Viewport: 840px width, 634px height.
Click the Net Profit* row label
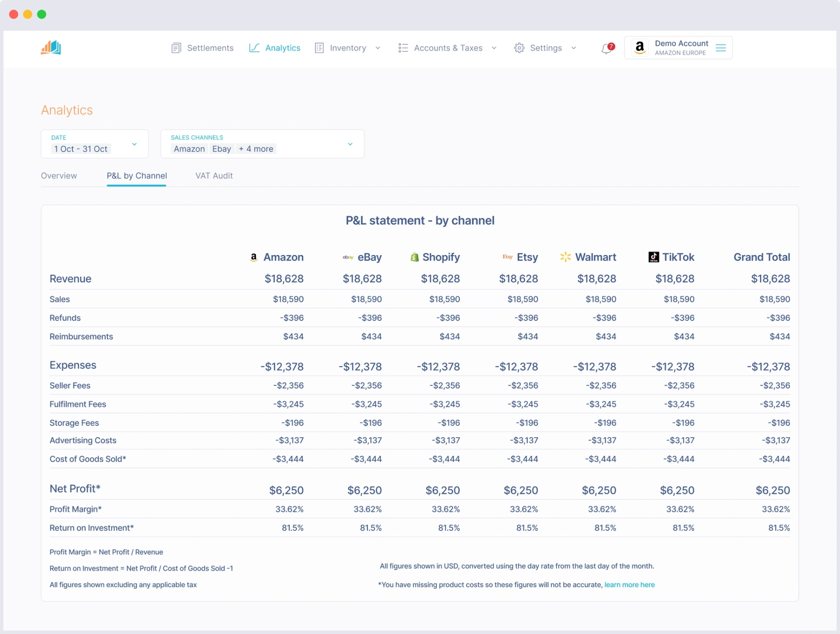75,489
